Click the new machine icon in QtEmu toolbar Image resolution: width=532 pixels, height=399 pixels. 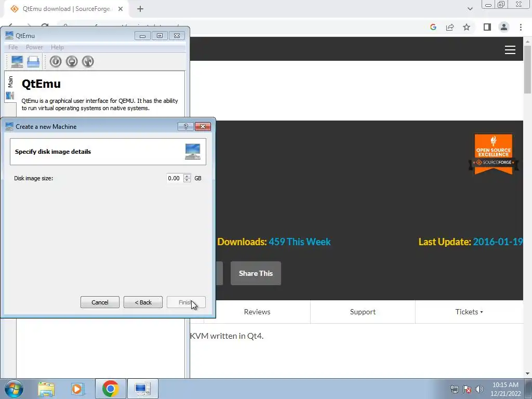coord(17,62)
